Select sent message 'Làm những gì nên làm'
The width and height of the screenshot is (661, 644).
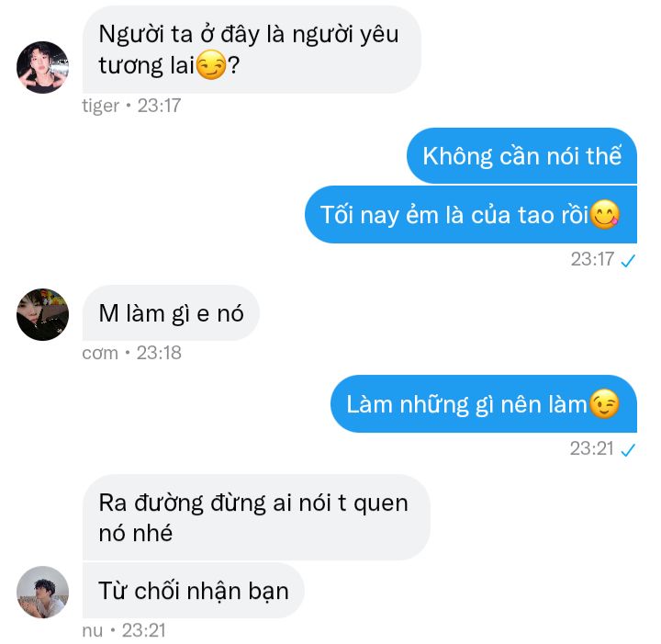pos(484,404)
